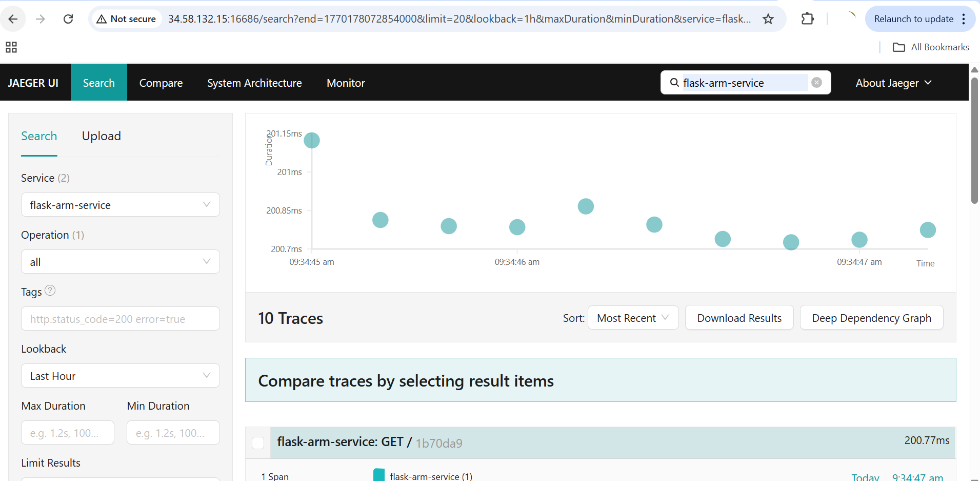
Task: Open the tab groups grid icon
Action: [x=11, y=47]
